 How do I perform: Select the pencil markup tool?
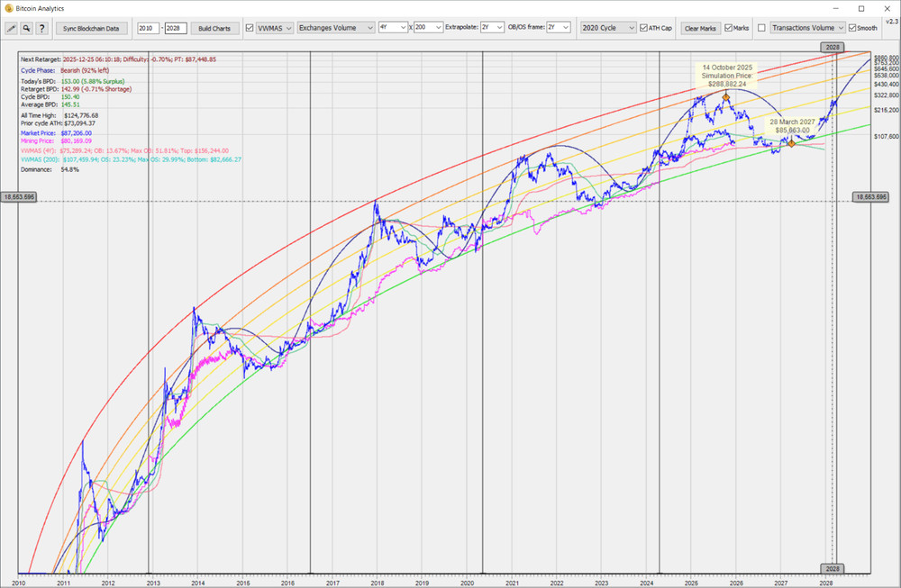(x=11, y=28)
